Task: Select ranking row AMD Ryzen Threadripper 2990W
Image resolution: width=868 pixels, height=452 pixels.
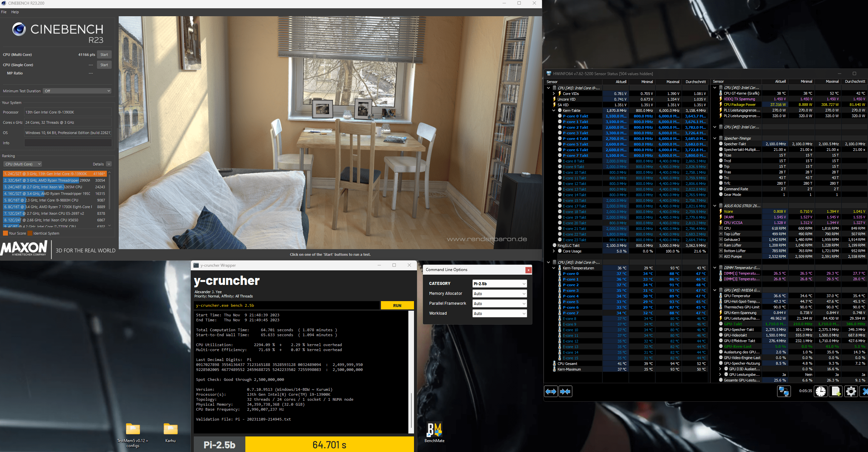Action: pyautogui.click(x=55, y=180)
